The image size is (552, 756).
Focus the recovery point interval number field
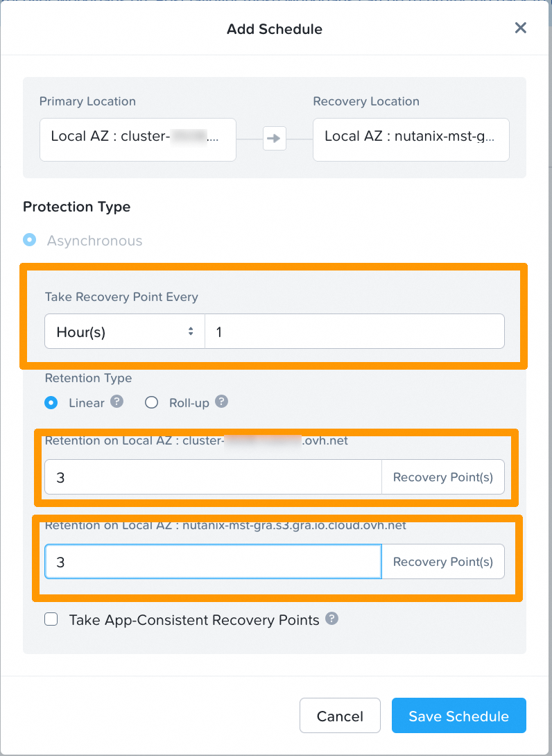(x=354, y=332)
